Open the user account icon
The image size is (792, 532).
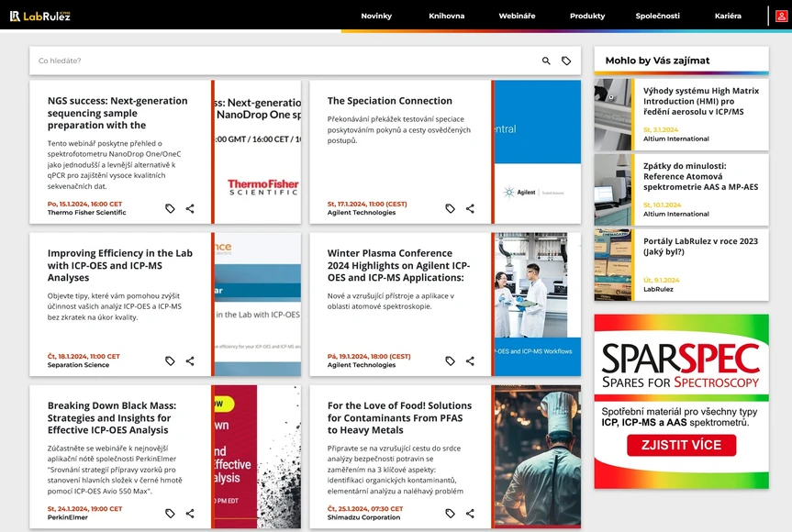[x=781, y=17]
